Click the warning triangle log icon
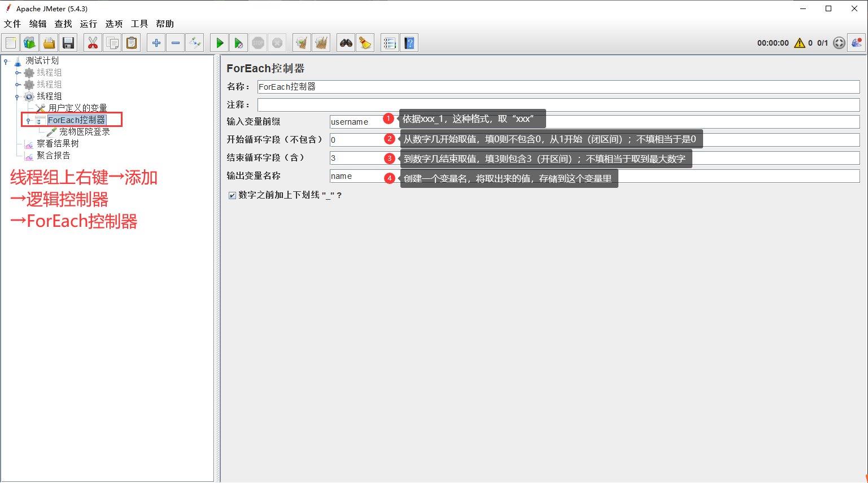Image resolution: width=868 pixels, height=483 pixels. pyautogui.click(x=799, y=43)
